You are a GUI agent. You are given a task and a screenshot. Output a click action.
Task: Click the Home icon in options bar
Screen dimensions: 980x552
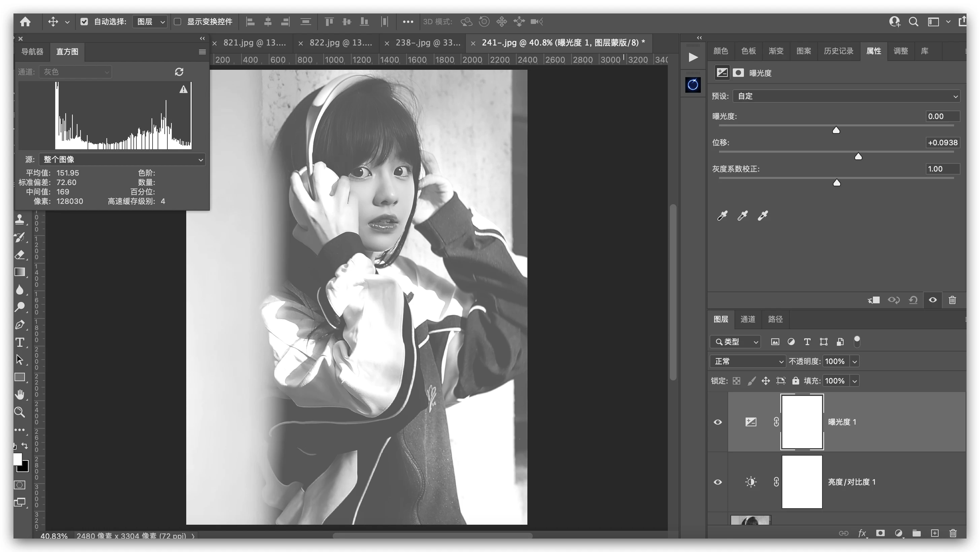(x=25, y=22)
